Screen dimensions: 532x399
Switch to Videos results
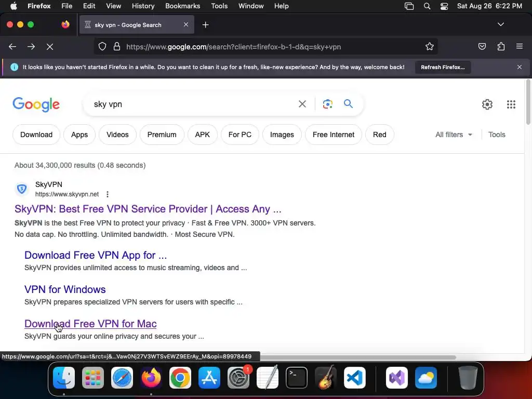117,135
